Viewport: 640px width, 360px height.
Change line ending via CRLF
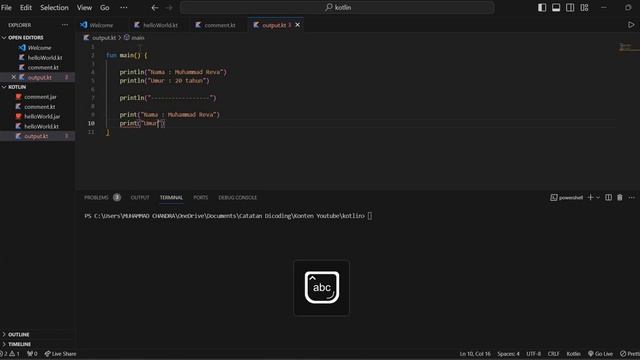click(x=553, y=354)
